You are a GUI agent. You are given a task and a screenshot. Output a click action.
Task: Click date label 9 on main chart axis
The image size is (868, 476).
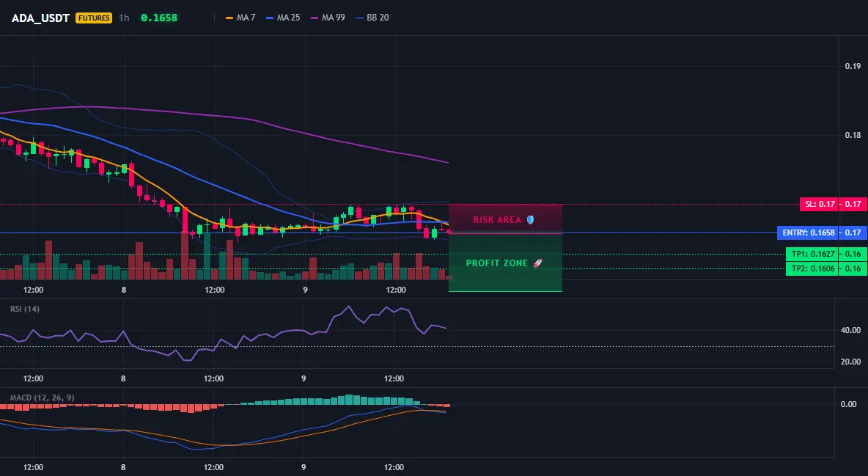coord(304,290)
